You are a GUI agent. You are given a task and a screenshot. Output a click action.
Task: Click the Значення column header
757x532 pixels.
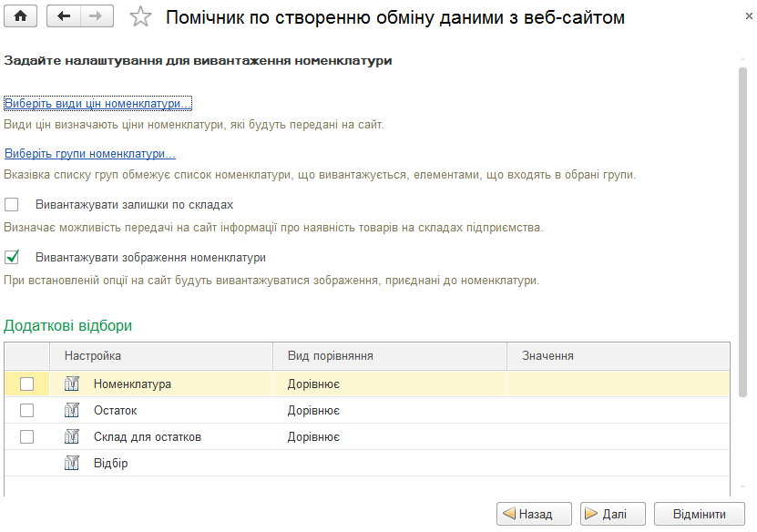[619, 356]
